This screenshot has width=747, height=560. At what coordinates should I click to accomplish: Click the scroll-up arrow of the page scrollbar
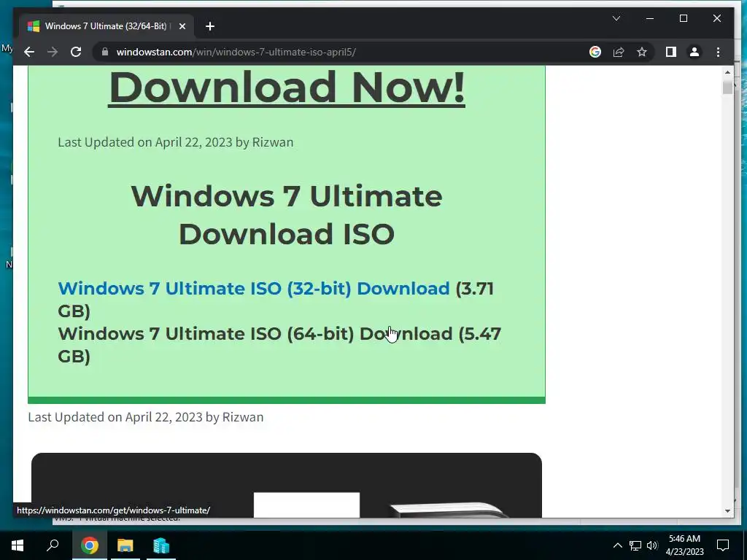(727, 72)
